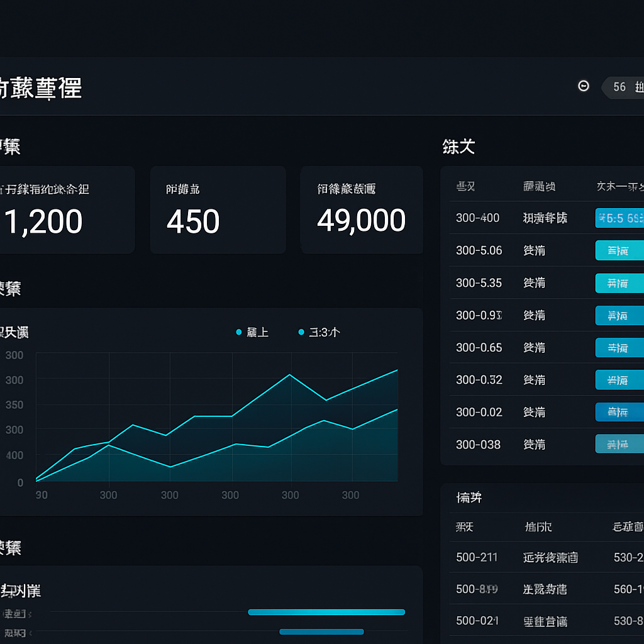Click the second column header of lower right table
The image size is (644, 644).
pos(538,526)
